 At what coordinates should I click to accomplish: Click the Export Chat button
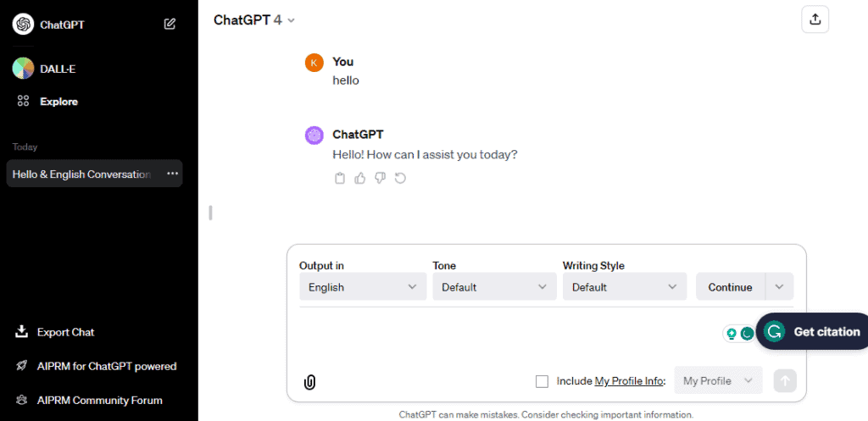click(x=65, y=332)
